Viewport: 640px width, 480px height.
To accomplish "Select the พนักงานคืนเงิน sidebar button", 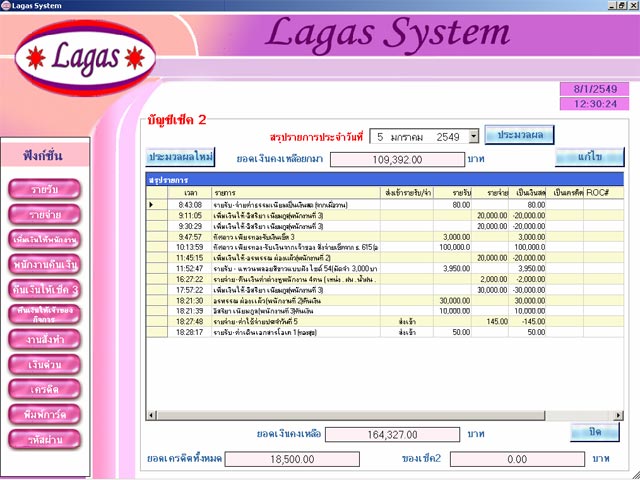I will tap(44, 264).
